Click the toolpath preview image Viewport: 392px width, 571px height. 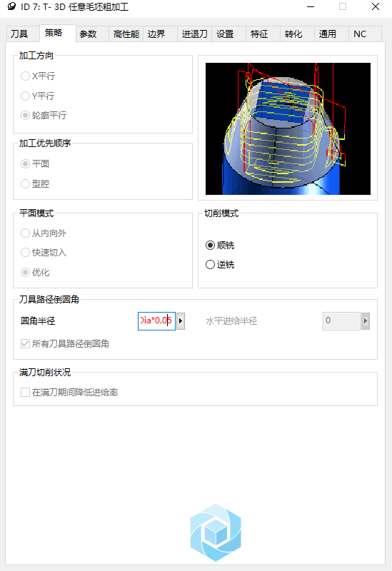click(x=288, y=128)
